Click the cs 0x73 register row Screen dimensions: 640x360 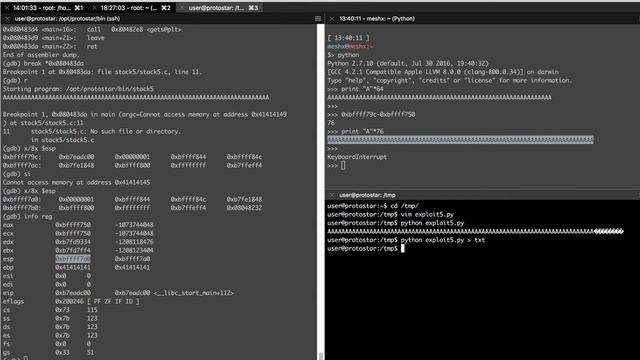[x=50, y=310]
